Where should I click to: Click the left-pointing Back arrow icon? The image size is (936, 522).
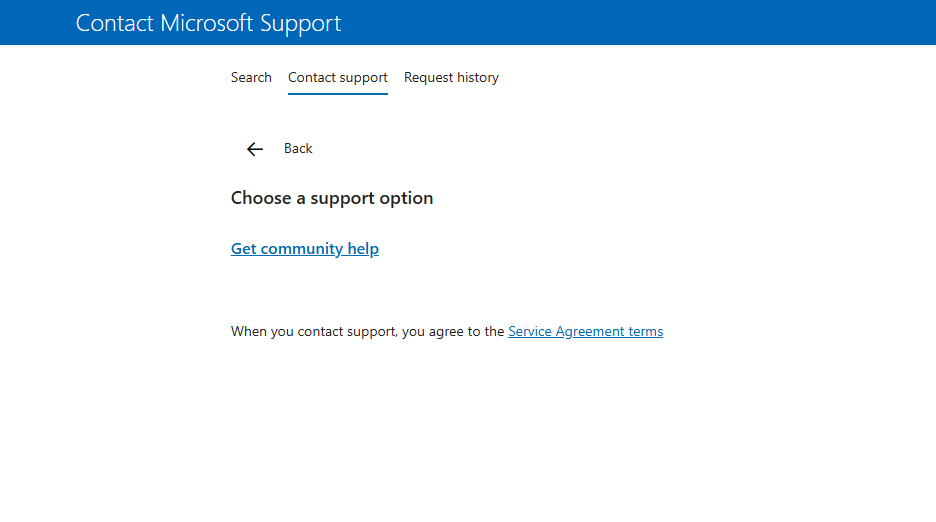pos(255,149)
